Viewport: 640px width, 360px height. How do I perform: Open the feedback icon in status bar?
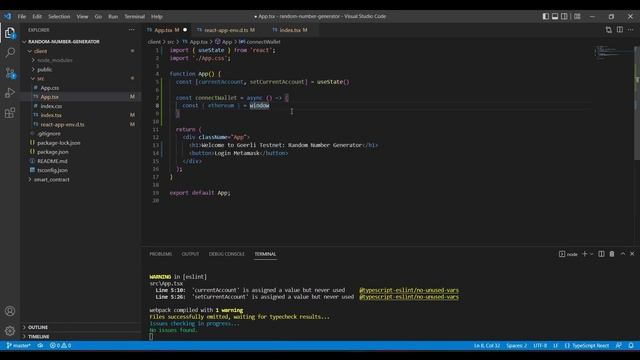(619, 345)
